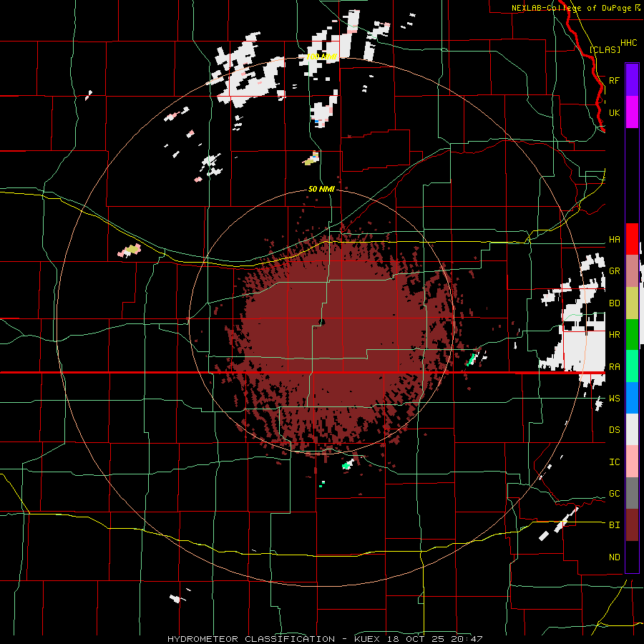Click the RA light-green legend swatch
644x644 pixels.
click(x=632, y=366)
